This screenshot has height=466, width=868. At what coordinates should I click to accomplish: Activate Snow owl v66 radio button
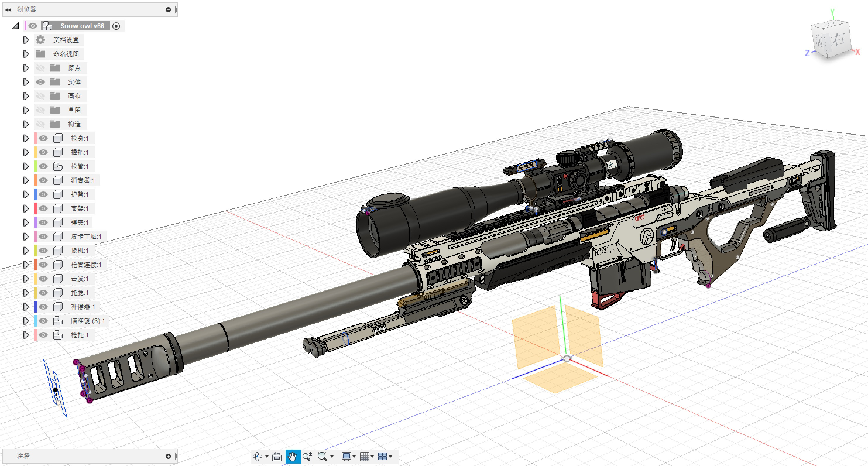tap(116, 26)
